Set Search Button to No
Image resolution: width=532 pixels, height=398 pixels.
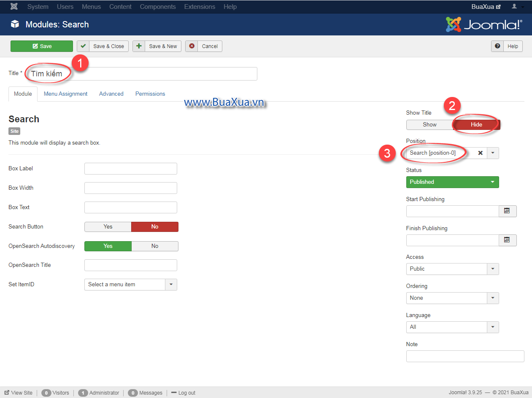(x=155, y=227)
